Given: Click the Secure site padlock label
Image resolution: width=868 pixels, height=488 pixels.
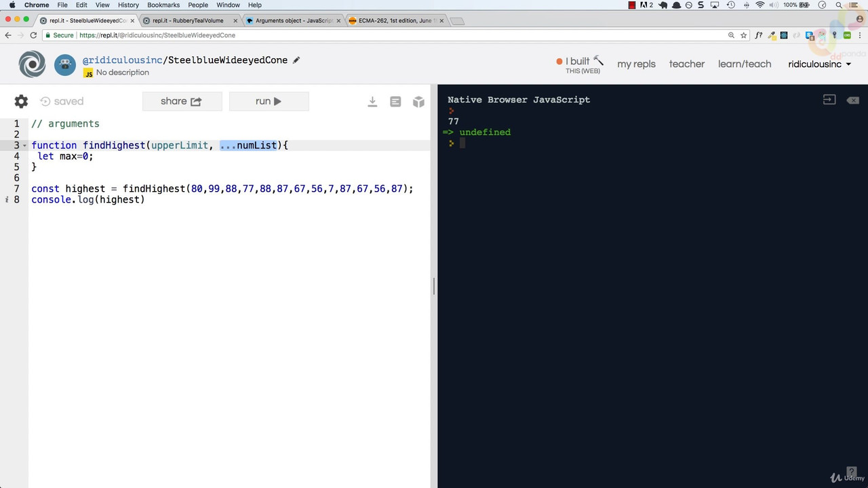Looking at the screenshot, I should pos(60,35).
